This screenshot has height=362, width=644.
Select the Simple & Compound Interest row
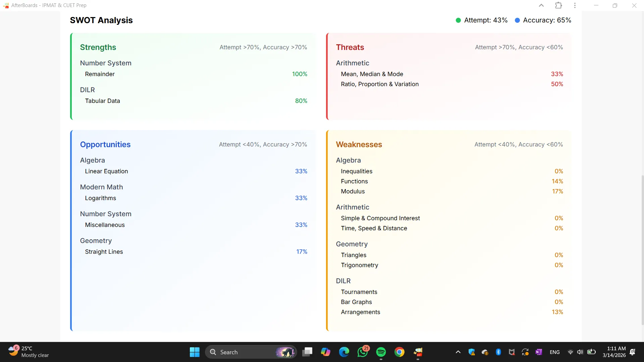[452, 218]
